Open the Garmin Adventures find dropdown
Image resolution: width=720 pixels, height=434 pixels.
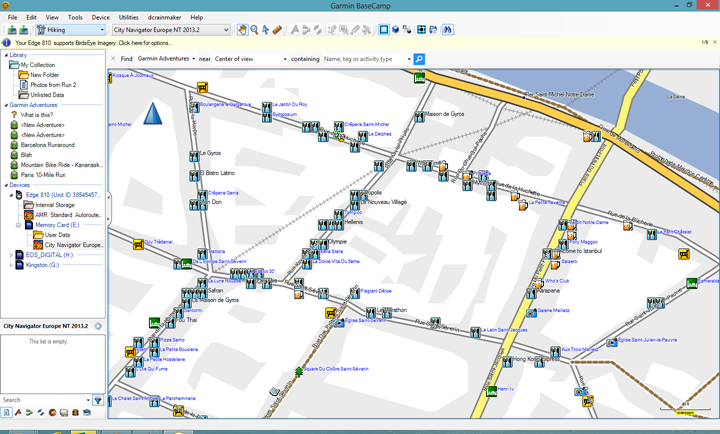pyautogui.click(x=194, y=59)
